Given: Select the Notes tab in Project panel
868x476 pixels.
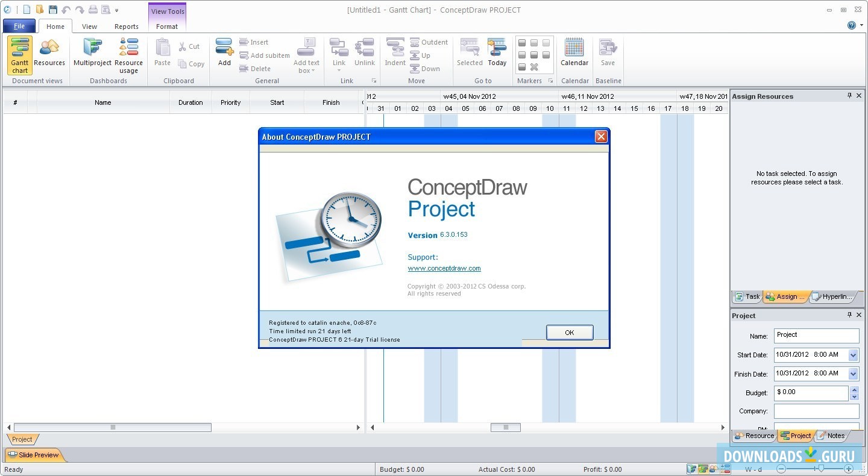Looking at the screenshot, I should [831, 436].
